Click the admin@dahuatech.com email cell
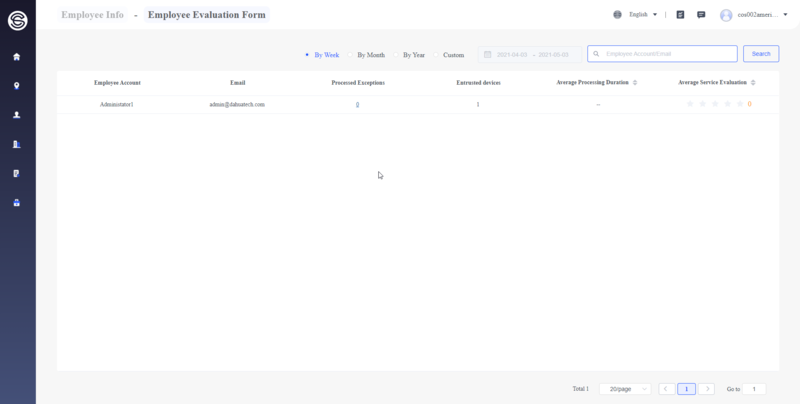Viewport: 800px width, 404px height. 237,105
